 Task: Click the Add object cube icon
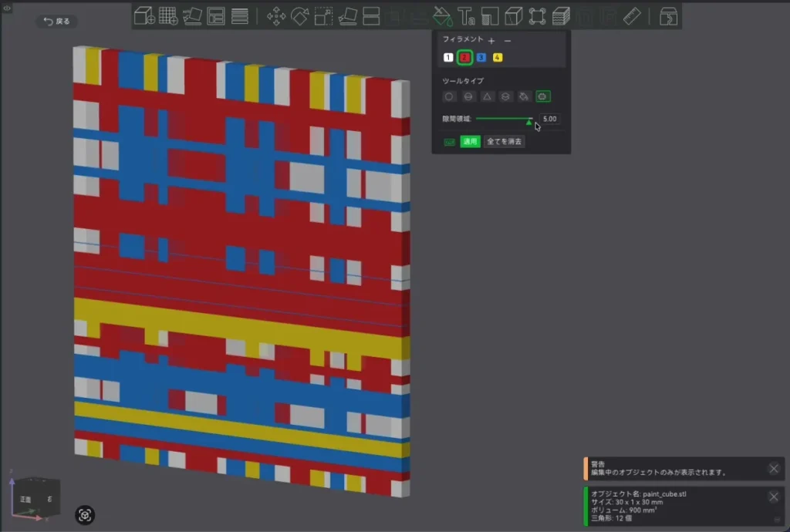[144, 16]
